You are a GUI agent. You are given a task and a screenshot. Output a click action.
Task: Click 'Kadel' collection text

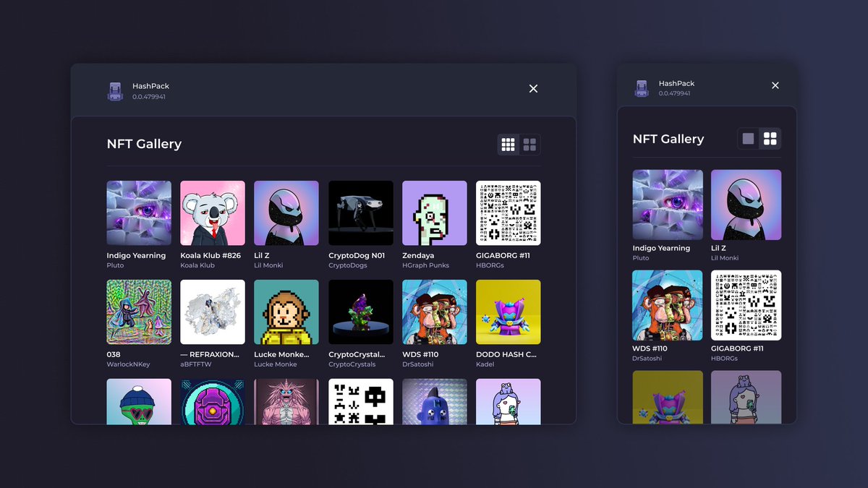[x=485, y=364]
